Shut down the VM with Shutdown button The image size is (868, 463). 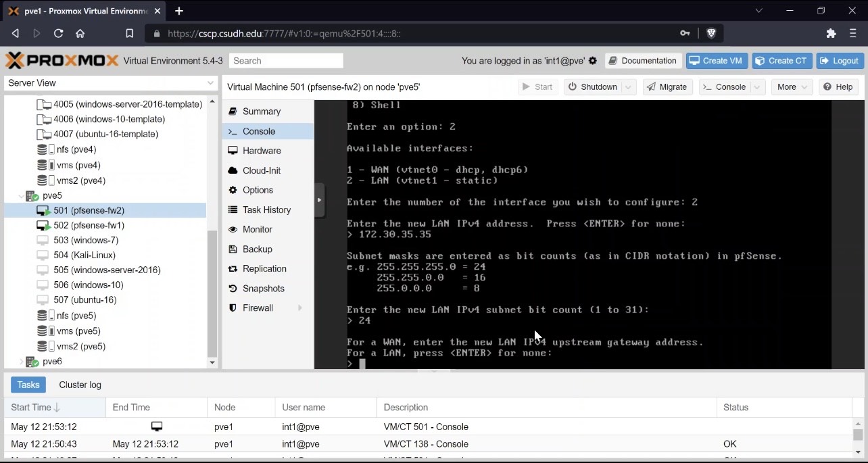pyautogui.click(x=593, y=87)
